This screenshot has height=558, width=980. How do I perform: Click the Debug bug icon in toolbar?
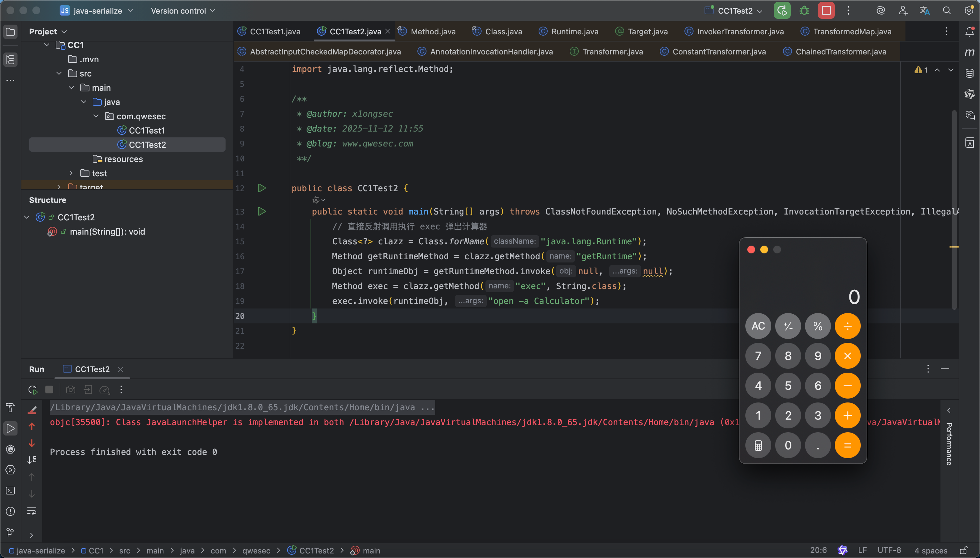coord(804,11)
